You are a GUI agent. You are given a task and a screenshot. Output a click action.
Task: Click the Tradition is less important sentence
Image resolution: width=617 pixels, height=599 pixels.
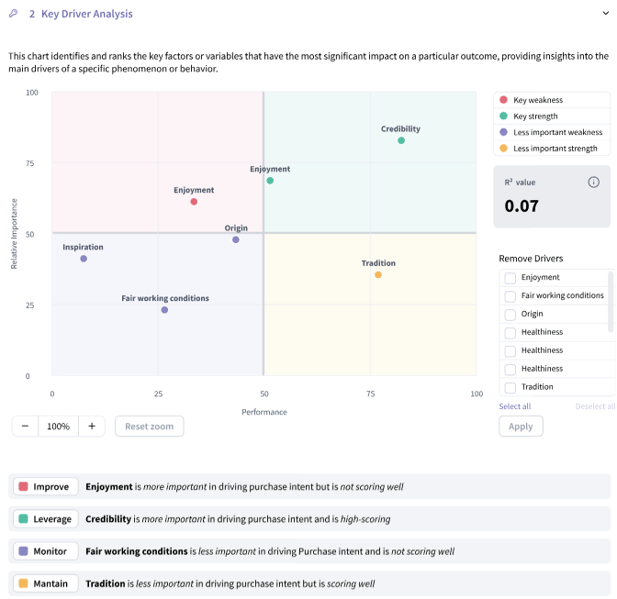[230, 584]
